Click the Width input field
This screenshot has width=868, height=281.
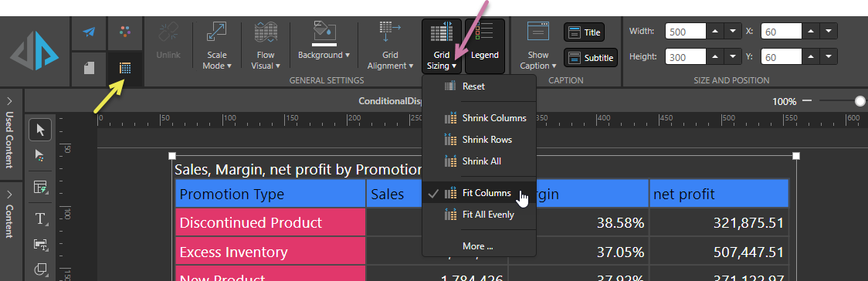click(x=685, y=32)
